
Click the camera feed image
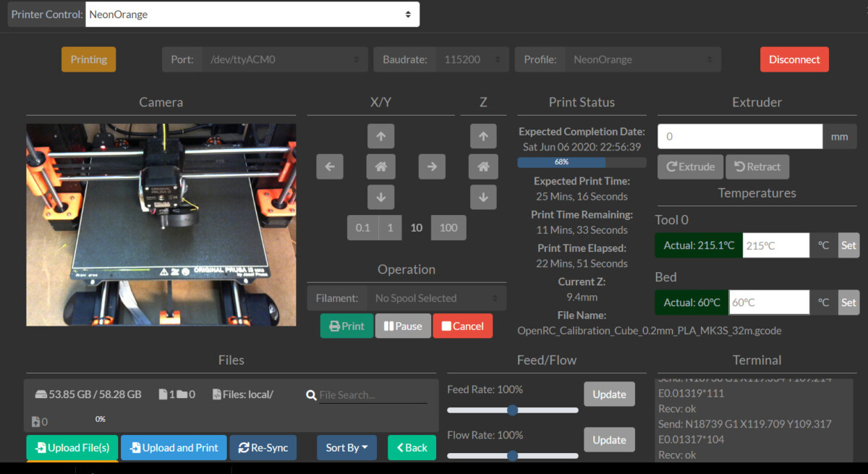point(161,224)
